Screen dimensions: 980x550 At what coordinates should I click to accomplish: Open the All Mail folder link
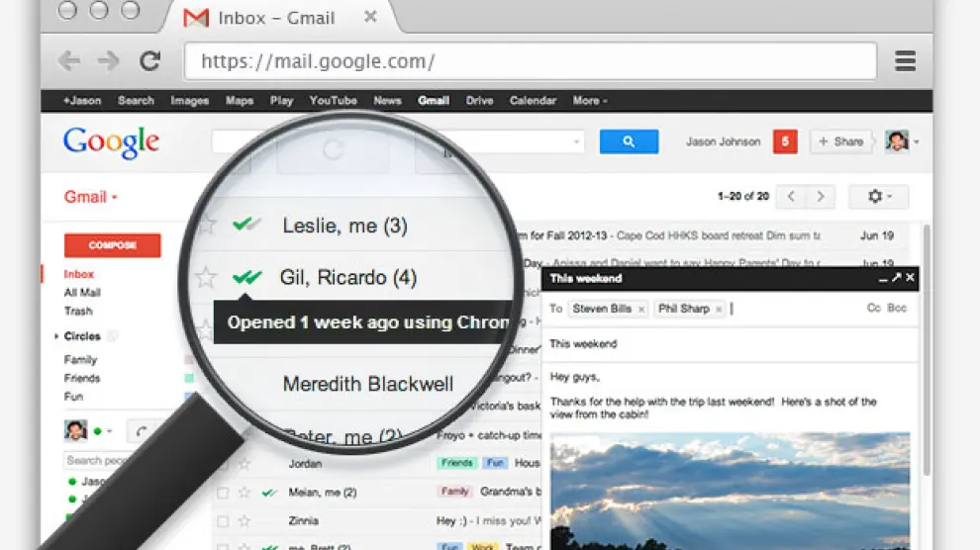click(81, 293)
